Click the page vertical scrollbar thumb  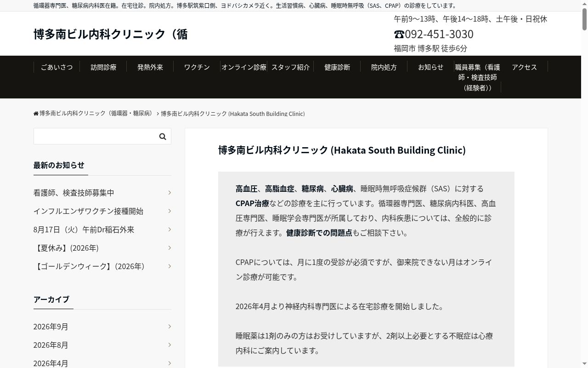click(x=584, y=19)
